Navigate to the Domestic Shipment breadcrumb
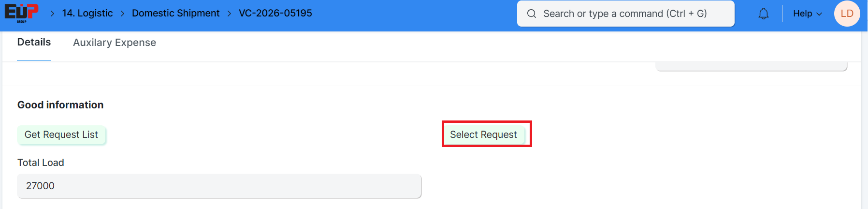This screenshot has width=868, height=209. 175,13
